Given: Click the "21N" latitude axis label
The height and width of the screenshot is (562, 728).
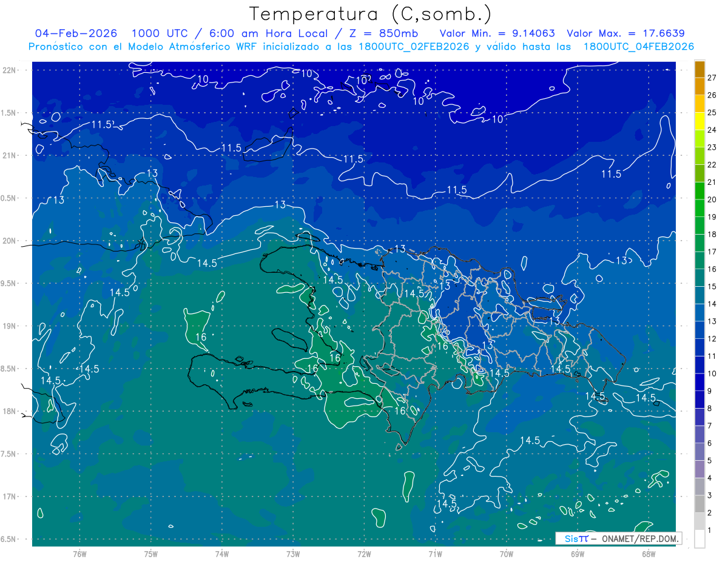Looking at the screenshot, I should click(9, 155).
